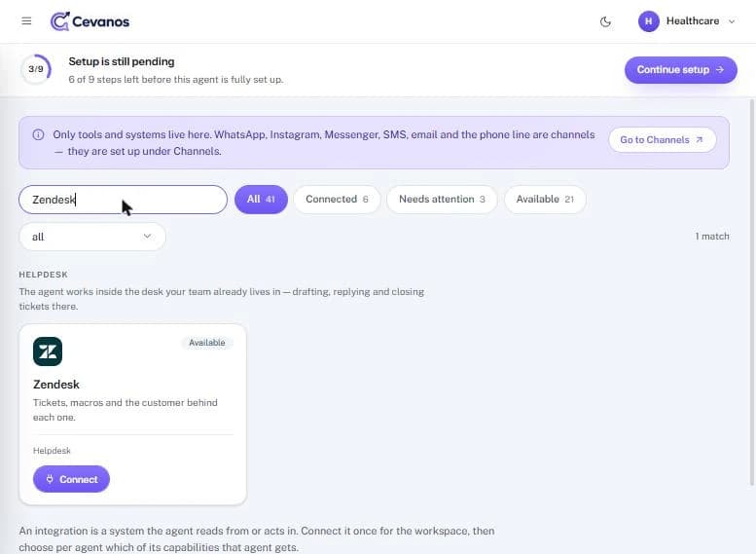Screen dimensions: 756x554
Task: Click the Helpdesk category label on card
Action: (x=52, y=451)
